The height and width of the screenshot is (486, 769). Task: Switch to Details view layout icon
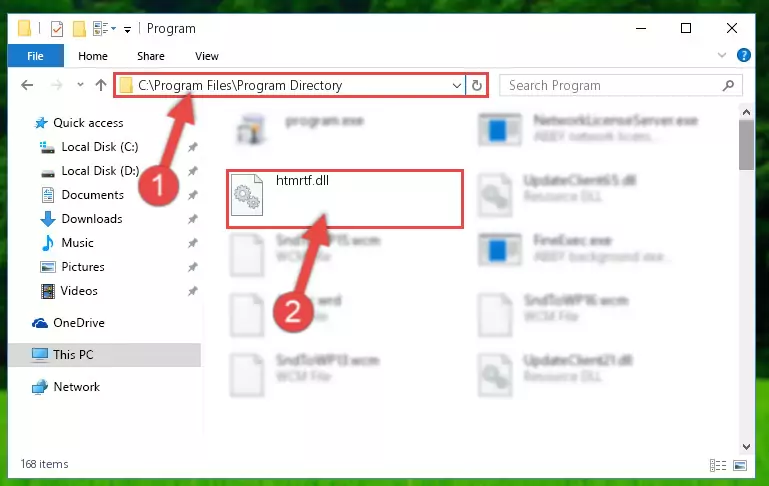pyautogui.click(x=718, y=465)
